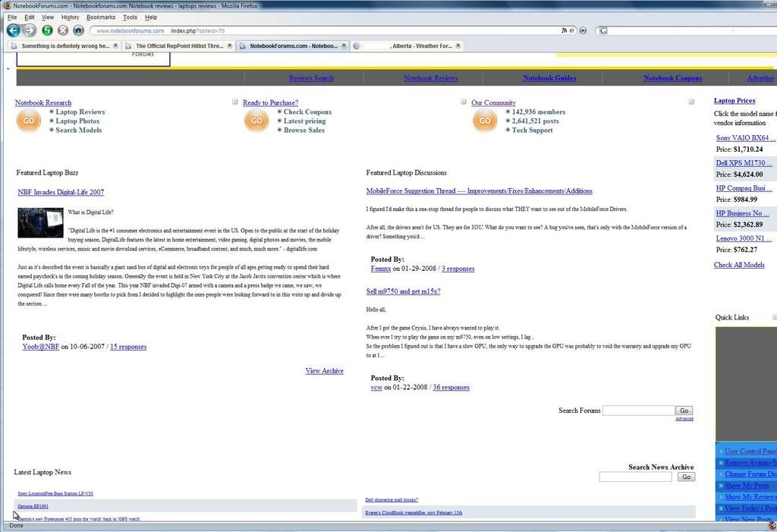
Task: Click Go button next to Search Forums
Action: point(684,411)
